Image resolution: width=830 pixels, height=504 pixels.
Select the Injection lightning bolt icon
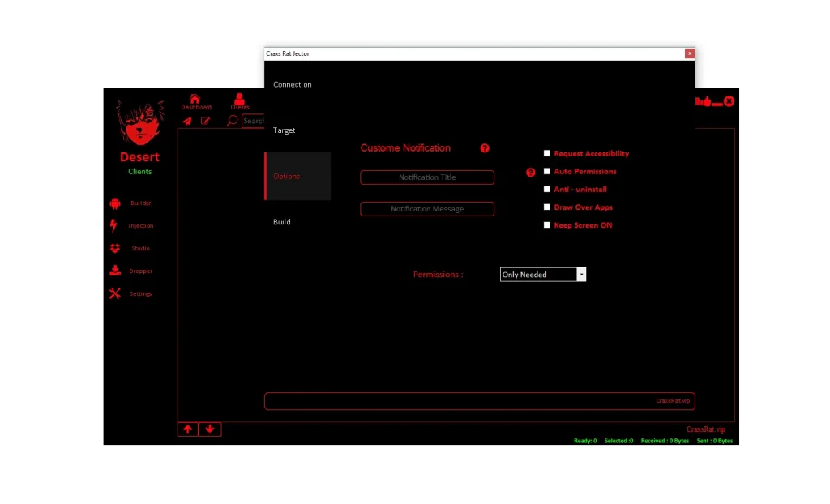click(x=114, y=226)
